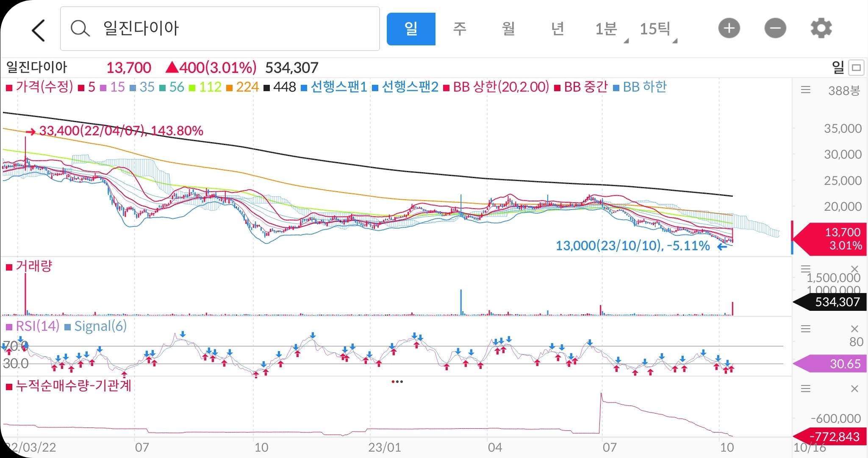Screen dimensions: 868x458
Task: Toggle the 선행스팬2 legend item
Action: coord(405,87)
